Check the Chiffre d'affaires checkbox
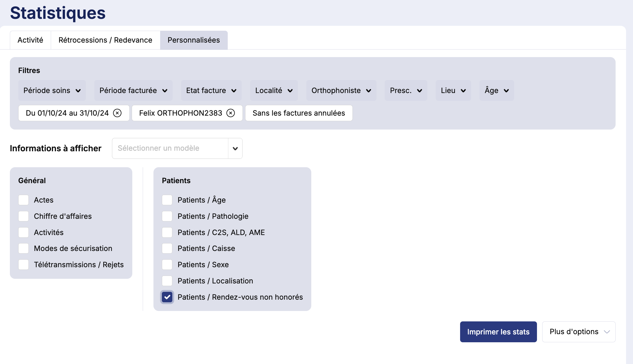Viewport: 633px width, 364px height. (23, 216)
